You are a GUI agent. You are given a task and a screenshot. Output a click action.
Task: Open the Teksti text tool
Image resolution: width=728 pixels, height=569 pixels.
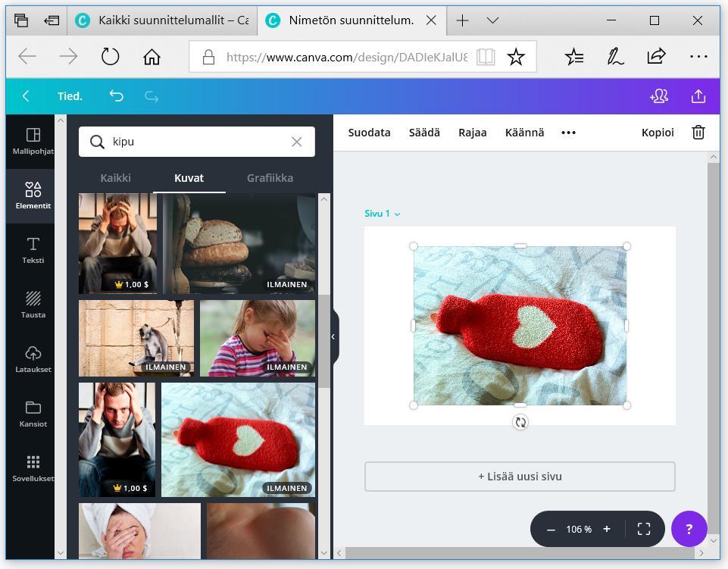(33, 250)
